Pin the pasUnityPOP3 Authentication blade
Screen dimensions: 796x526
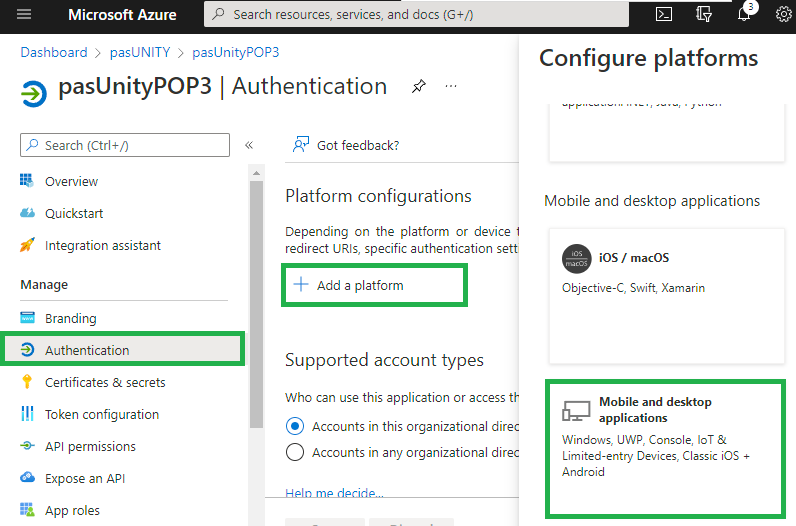pyautogui.click(x=418, y=86)
